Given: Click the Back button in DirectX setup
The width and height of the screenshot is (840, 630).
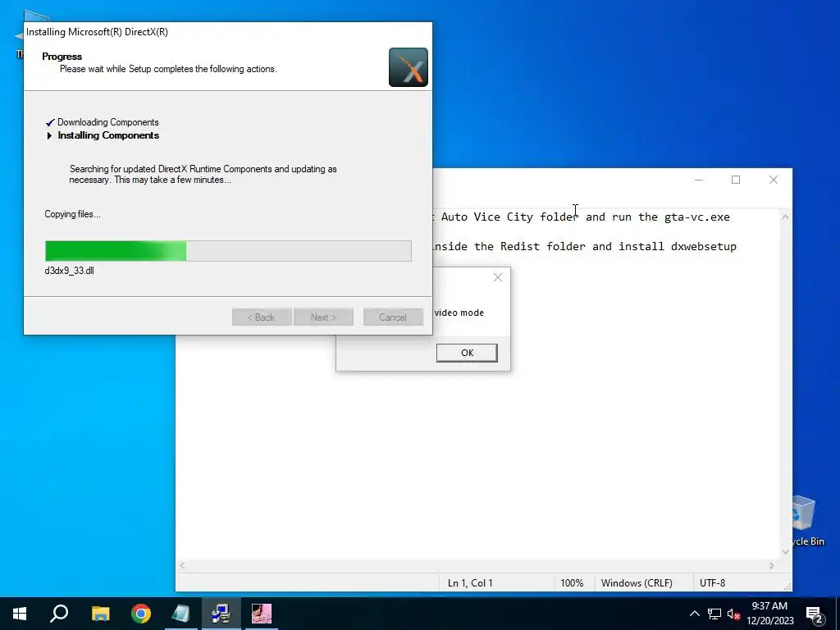Looking at the screenshot, I should pos(262,317).
